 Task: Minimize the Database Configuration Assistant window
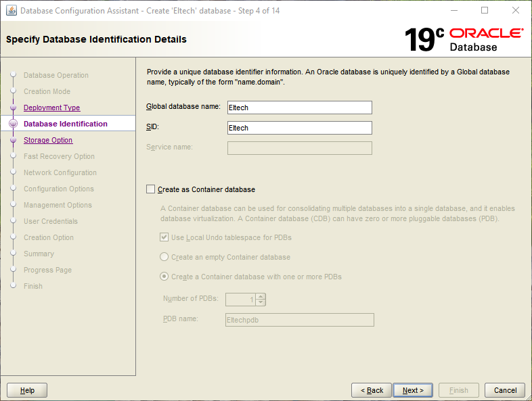[453, 11]
